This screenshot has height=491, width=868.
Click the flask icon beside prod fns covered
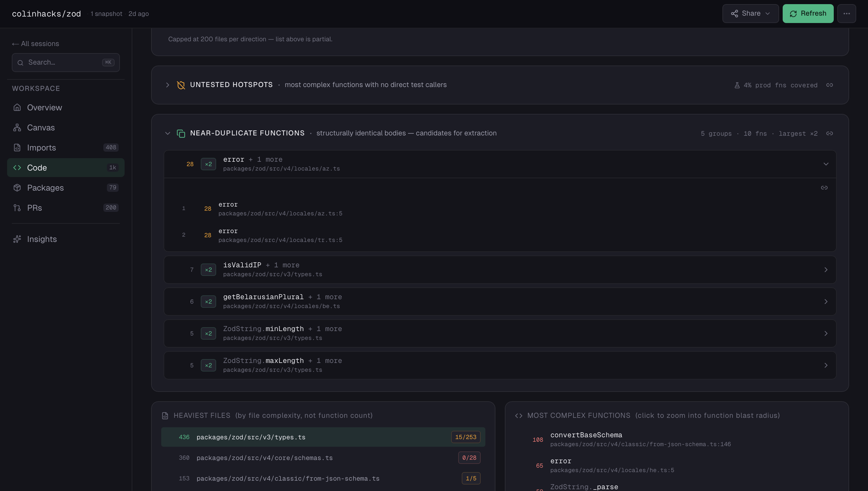tap(737, 85)
